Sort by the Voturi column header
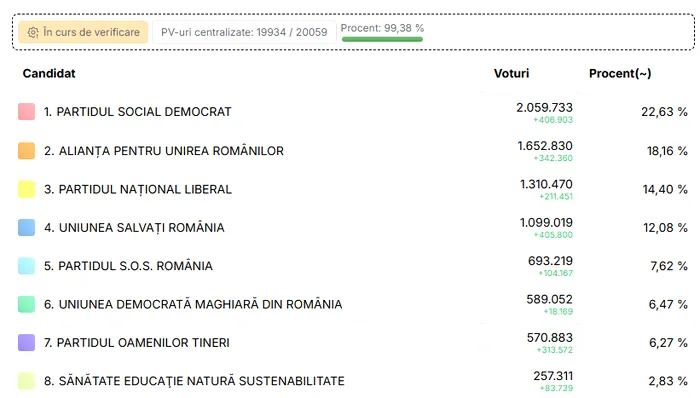700x398 pixels. [x=512, y=74]
